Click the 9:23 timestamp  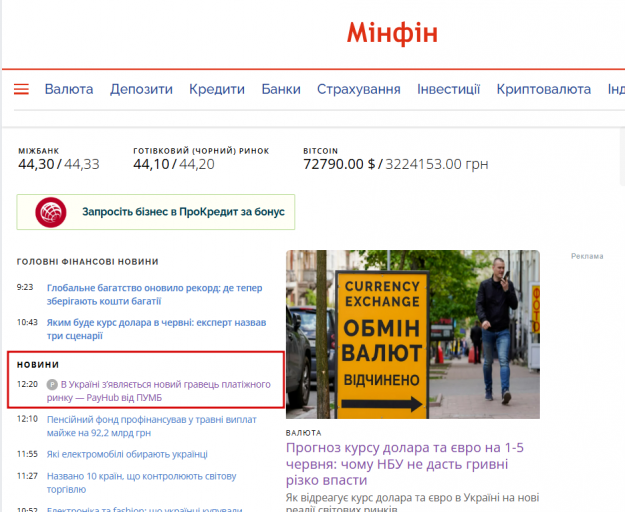[x=25, y=287]
